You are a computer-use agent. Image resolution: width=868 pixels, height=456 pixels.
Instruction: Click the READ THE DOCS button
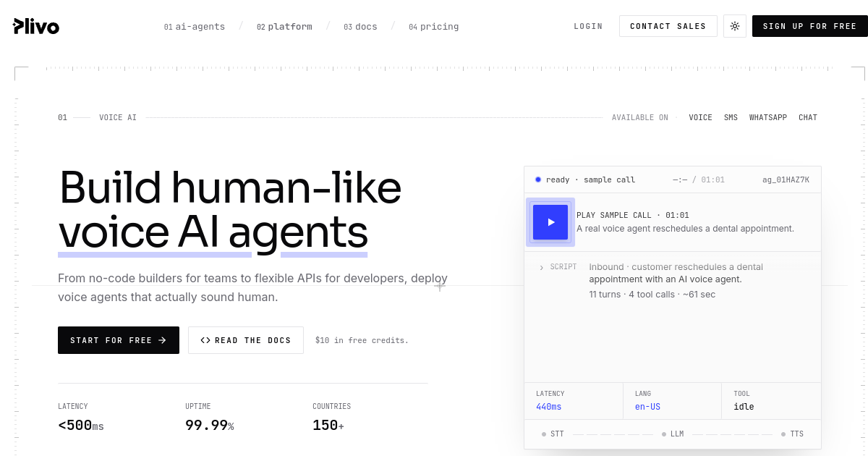click(x=246, y=340)
